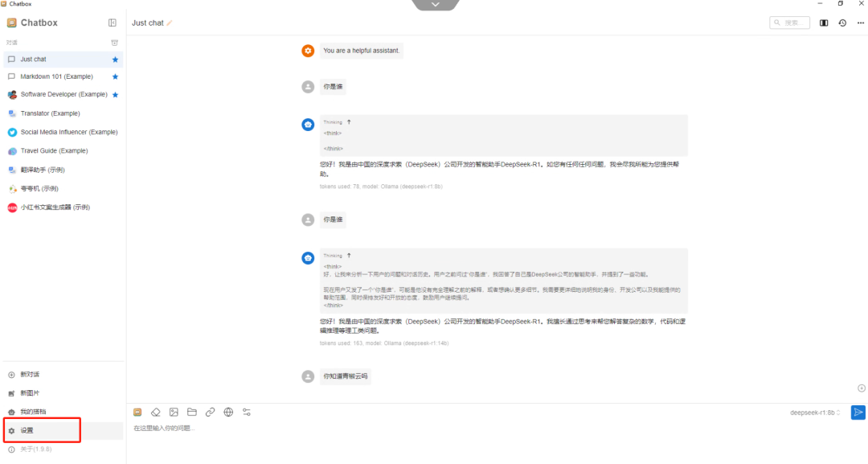868x464 pixels.
Task: Attach a file with the folder icon
Action: click(192, 412)
